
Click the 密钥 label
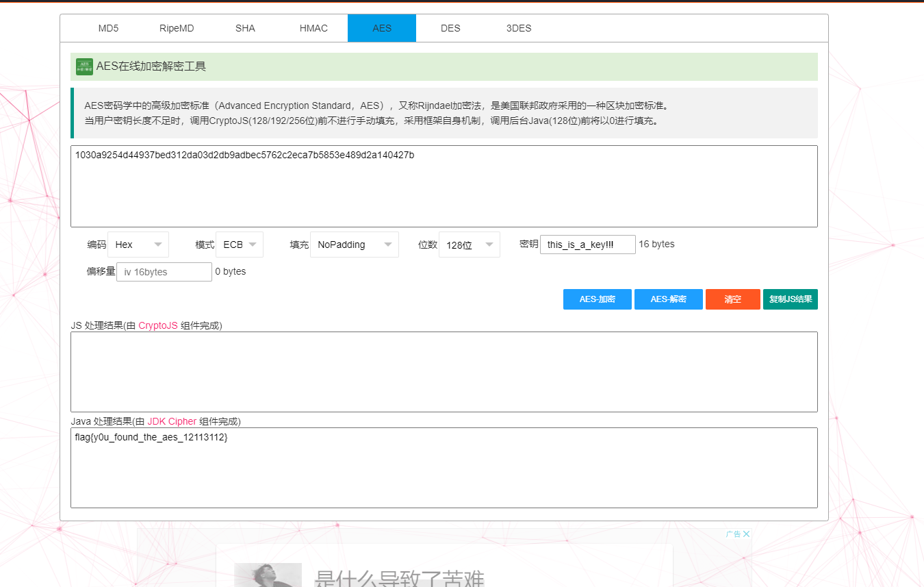coord(529,244)
